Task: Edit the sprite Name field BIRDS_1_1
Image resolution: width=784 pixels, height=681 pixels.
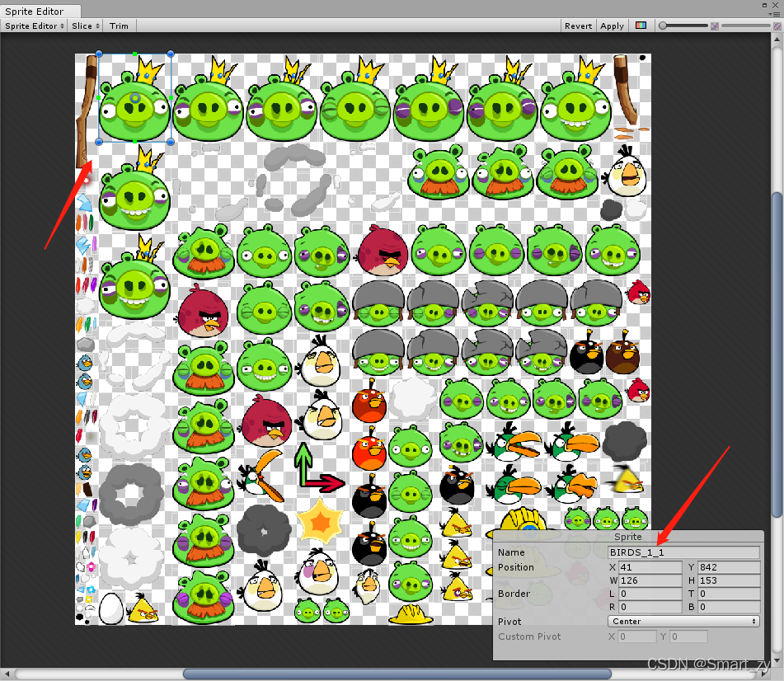Action: 684,552
